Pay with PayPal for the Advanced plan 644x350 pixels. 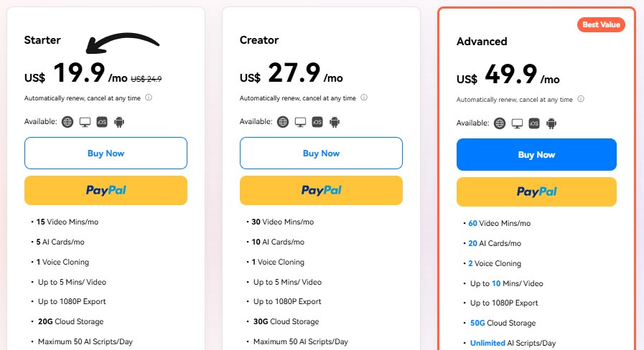coord(536,192)
